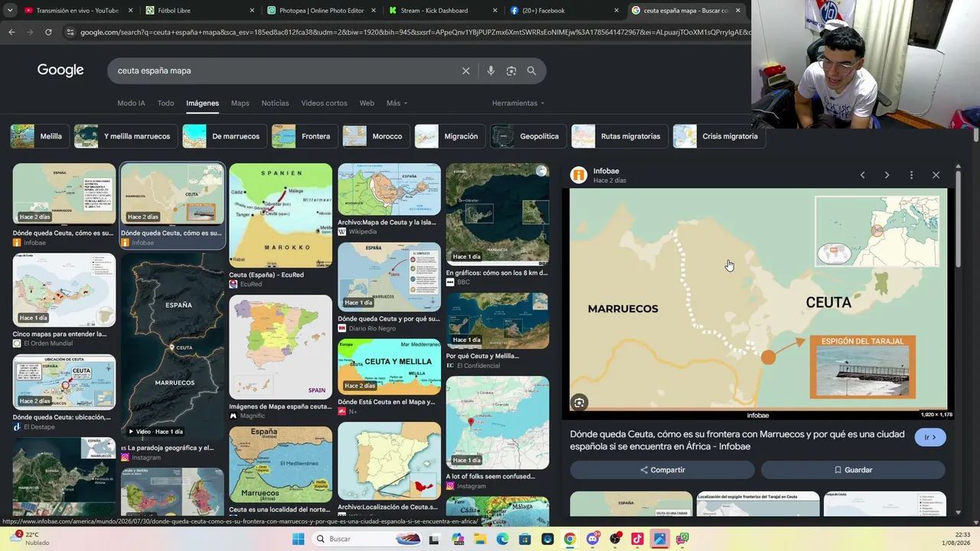Switch to the Maps results tab
Viewport: 980px width, 551px height.
coord(240,103)
